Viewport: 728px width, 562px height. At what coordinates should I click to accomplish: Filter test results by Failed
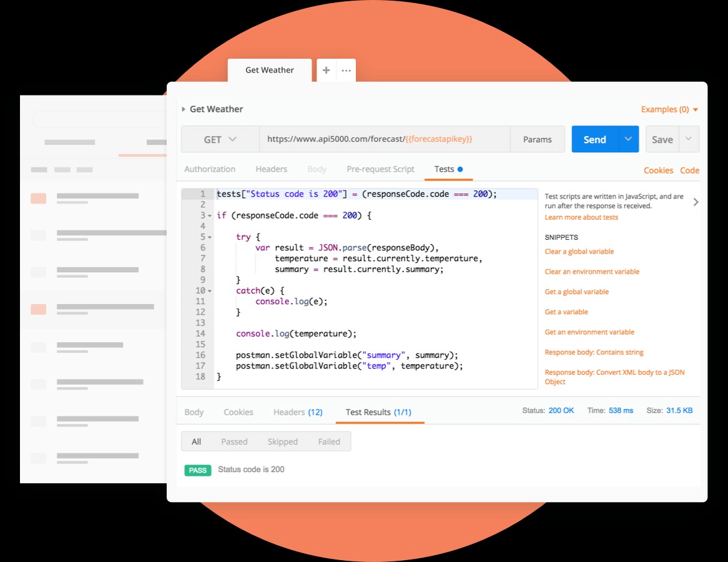pyautogui.click(x=329, y=441)
